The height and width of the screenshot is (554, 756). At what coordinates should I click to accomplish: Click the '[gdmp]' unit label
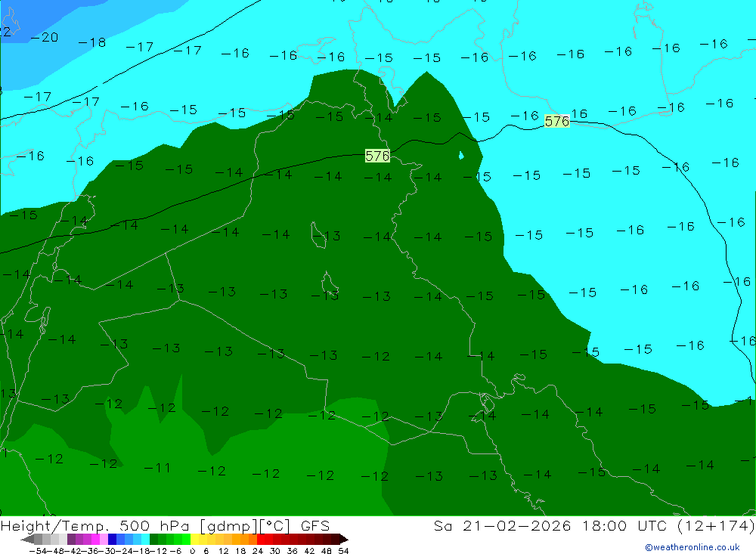tap(228, 526)
